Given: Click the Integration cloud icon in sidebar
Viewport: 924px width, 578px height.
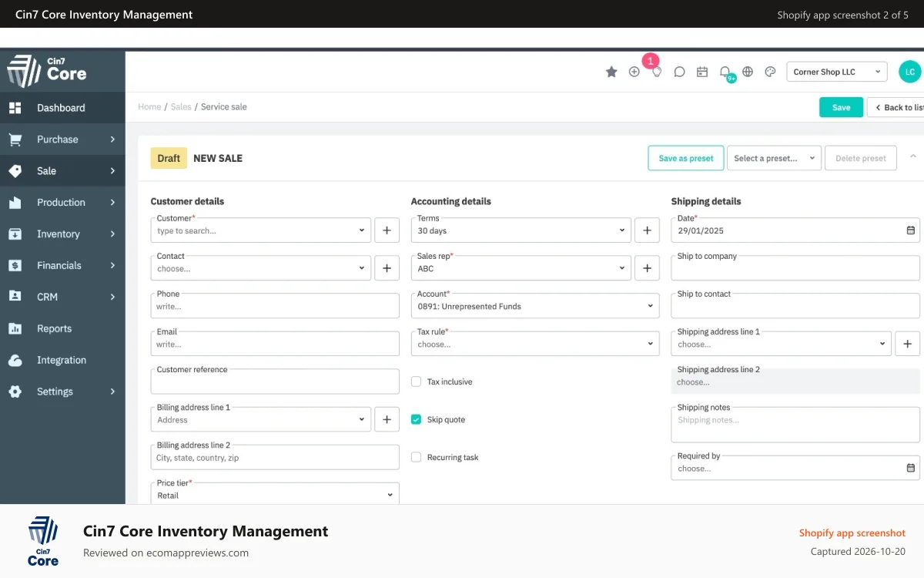Looking at the screenshot, I should (x=15, y=360).
